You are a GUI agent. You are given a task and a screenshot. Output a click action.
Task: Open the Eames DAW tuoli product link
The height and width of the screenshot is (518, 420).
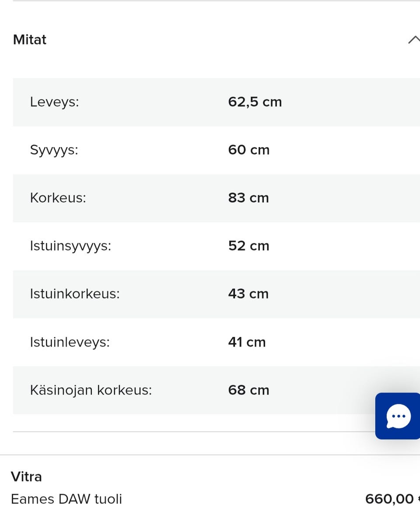[x=66, y=499]
